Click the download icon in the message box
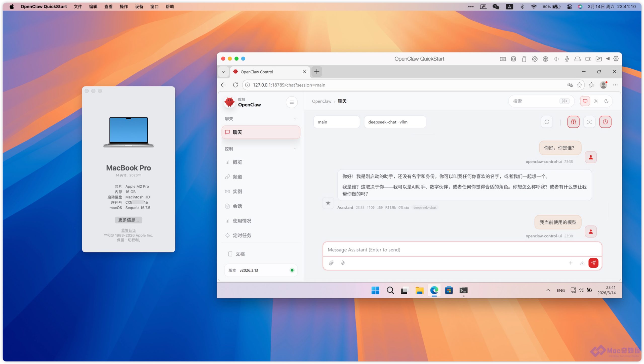The width and height of the screenshot is (644, 364). (x=582, y=263)
